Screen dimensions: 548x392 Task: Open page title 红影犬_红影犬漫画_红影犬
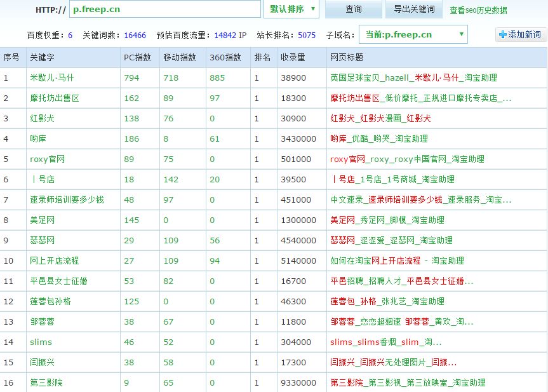pos(380,118)
